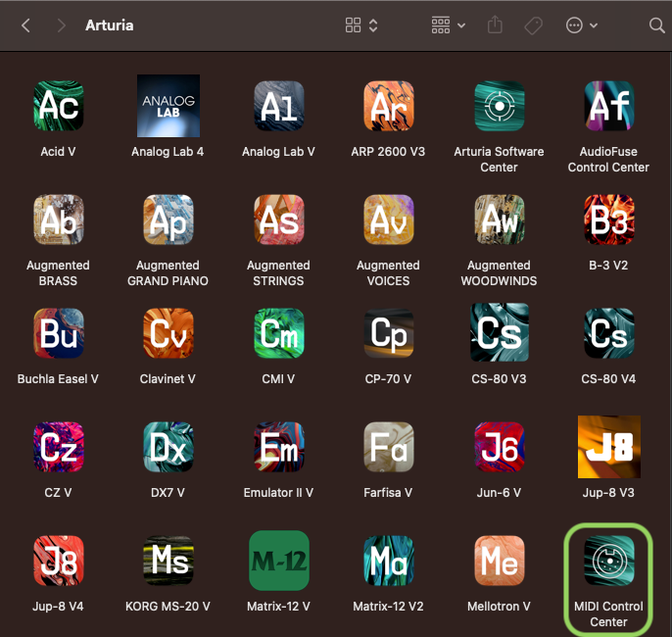Click the AudioFuse Control Center icon
This screenshot has width=672, height=637.
(608, 107)
